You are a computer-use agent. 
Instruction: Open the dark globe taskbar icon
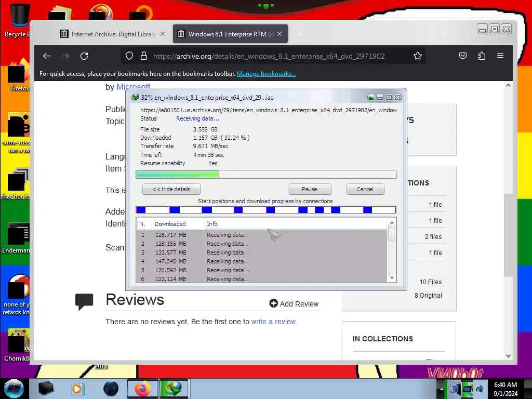(x=111, y=389)
